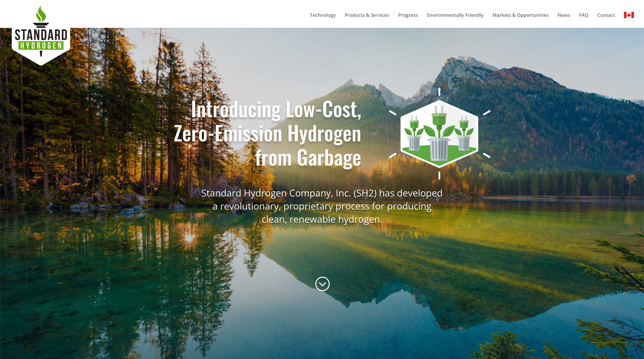The width and height of the screenshot is (644, 359).
Task: Click the circled down-arrow scroll icon
Action: click(x=322, y=284)
